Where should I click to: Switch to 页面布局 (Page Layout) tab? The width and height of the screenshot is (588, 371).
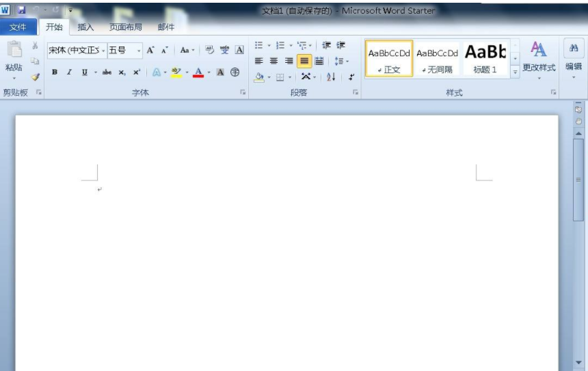126,27
